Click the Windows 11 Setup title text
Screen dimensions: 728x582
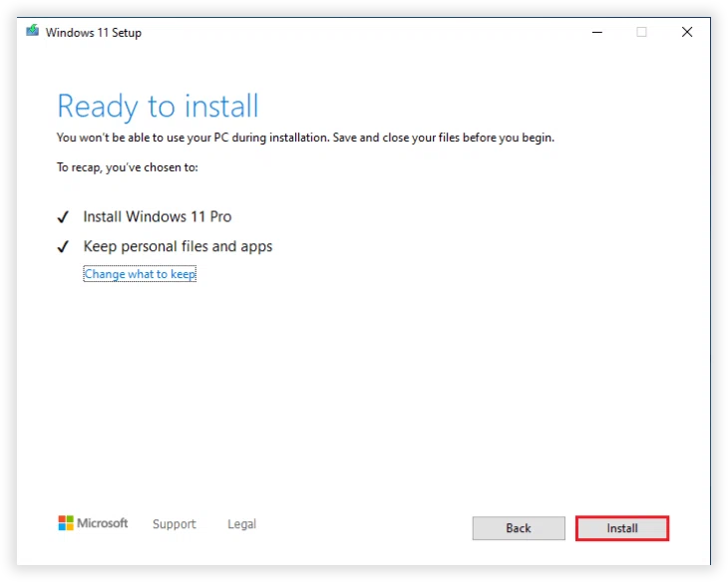click(94, 33)
